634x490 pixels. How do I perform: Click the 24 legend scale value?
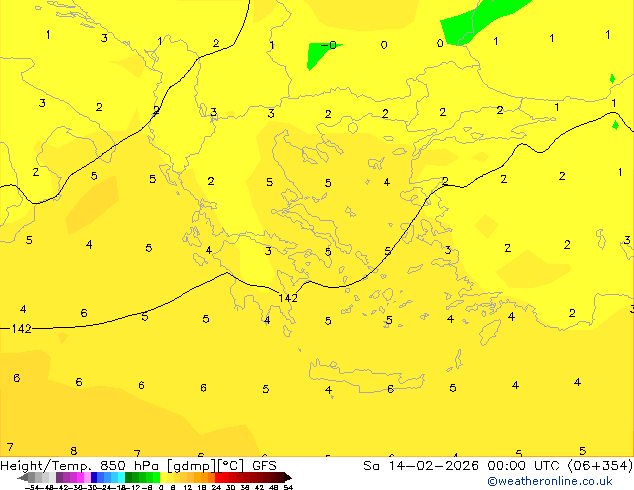point(216,487)
